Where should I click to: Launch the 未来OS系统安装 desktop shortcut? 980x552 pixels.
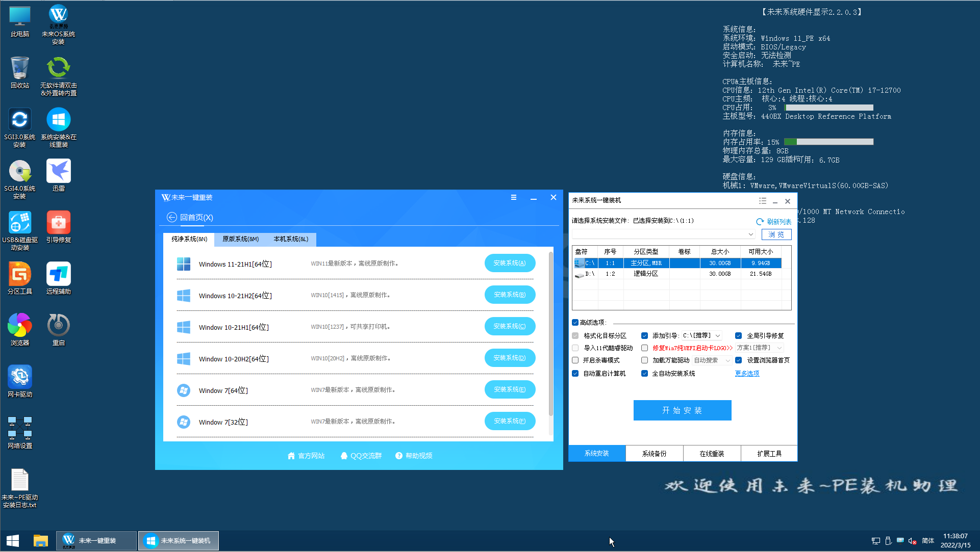pos(58,24)
